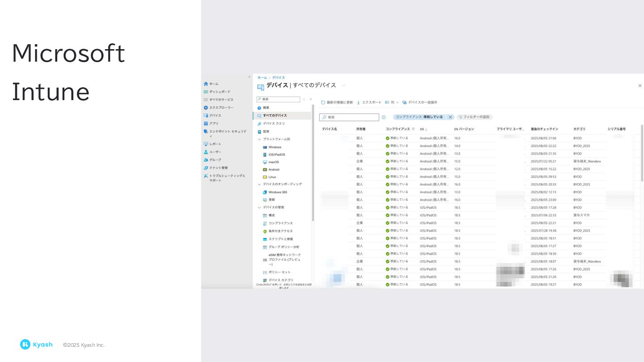644x362 pixels.
Task: Sort by the カテゴリ column header
Action: tap(579, 129)
